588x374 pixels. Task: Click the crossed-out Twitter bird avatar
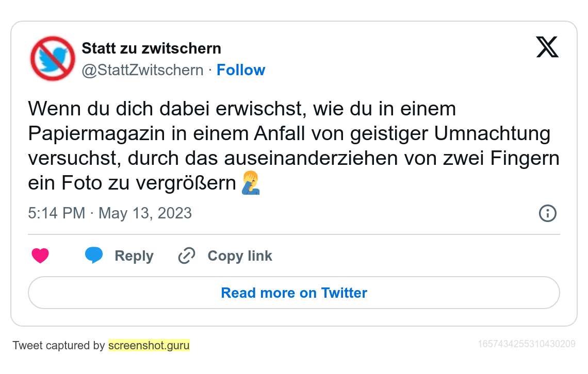53,58
